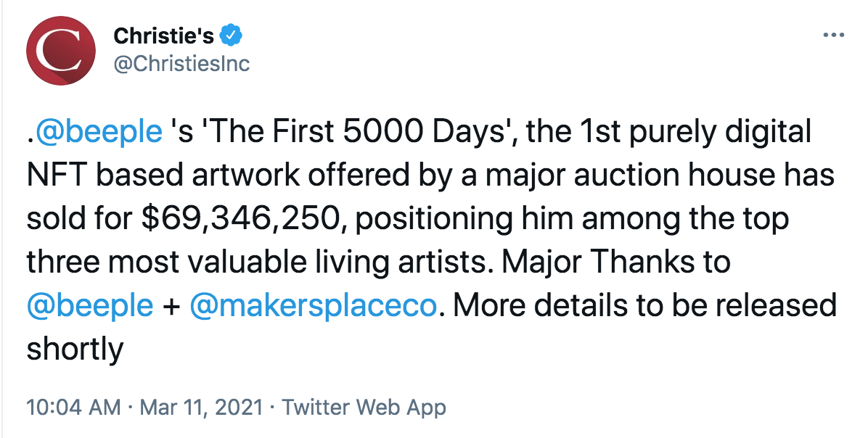The height and width of the screenshot is (438, 868).
Task: Click the 10:04 AM timestamp
Action: tap(73, 407)
